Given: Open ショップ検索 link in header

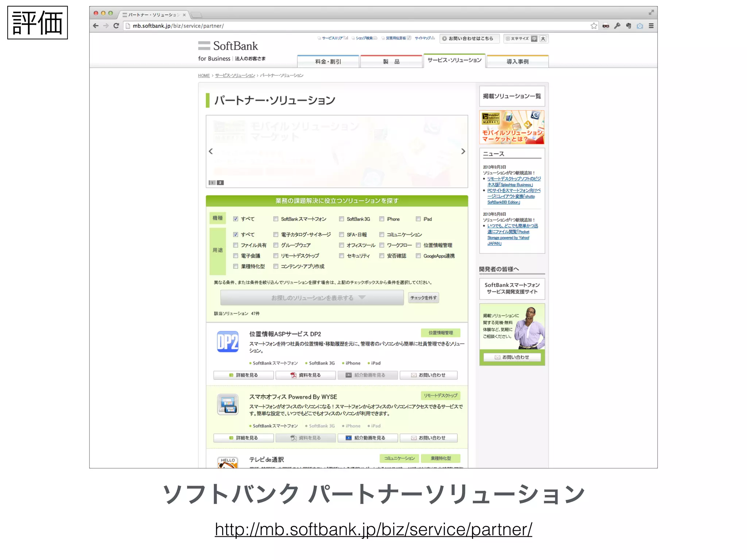Looking at the screenshot, I should (364, 38).
